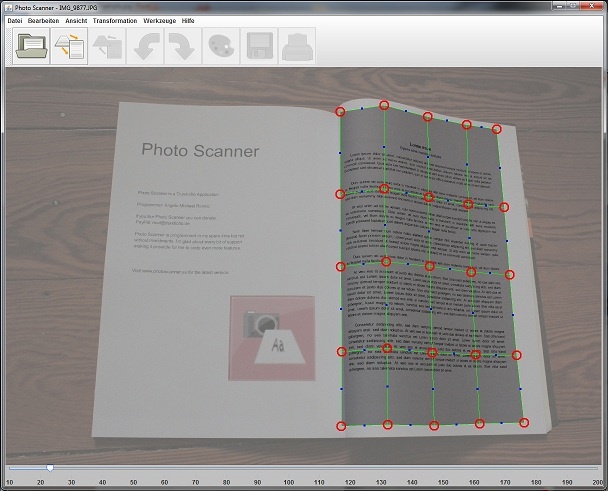Click the zoom slider thumb handle
The image size is (608, 491).
click(50, 468)
